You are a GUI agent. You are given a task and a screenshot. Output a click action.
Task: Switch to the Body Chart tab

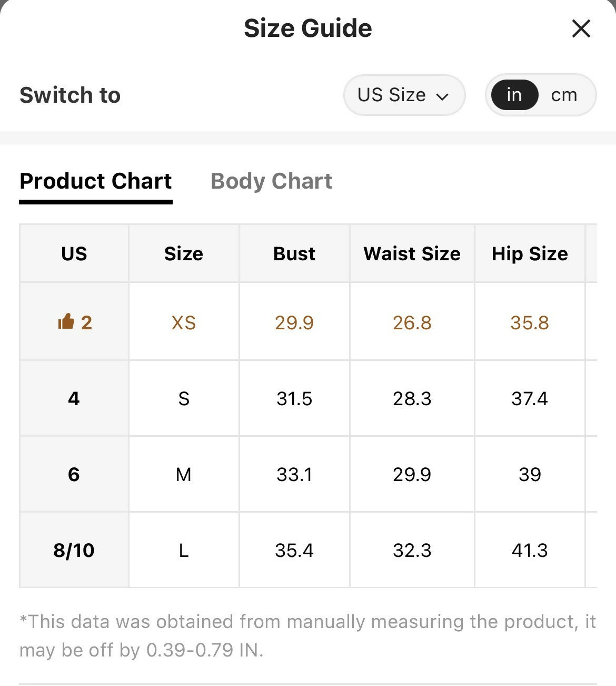tap(271, 181)
